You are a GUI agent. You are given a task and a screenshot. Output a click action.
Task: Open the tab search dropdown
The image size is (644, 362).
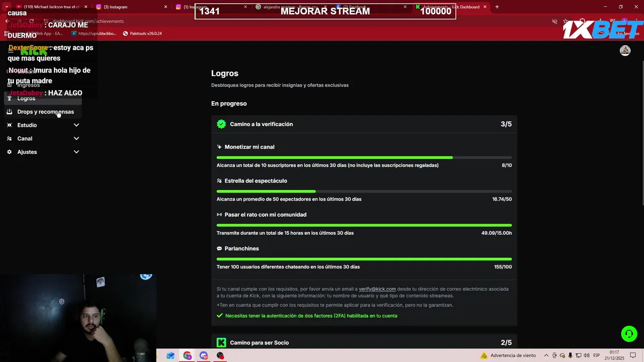tap(7, 7)
